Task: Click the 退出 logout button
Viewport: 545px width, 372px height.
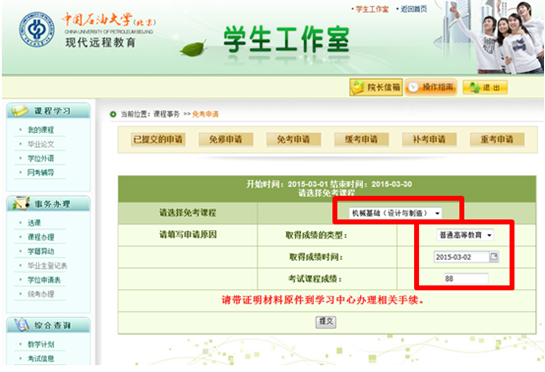Action: (485, 87)
